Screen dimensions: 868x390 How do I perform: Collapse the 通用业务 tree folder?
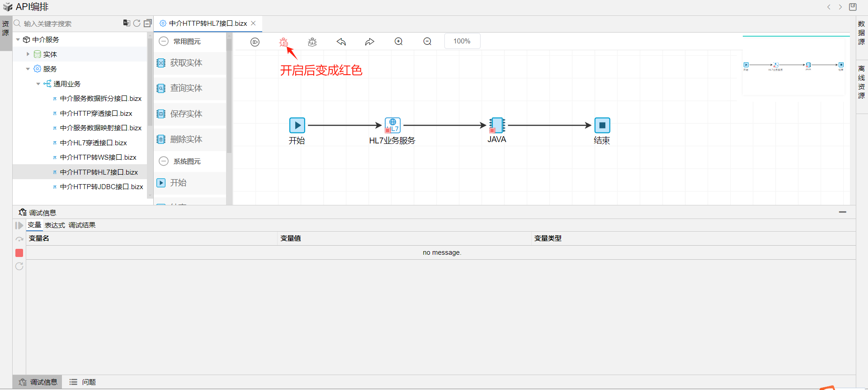(38, 84)
